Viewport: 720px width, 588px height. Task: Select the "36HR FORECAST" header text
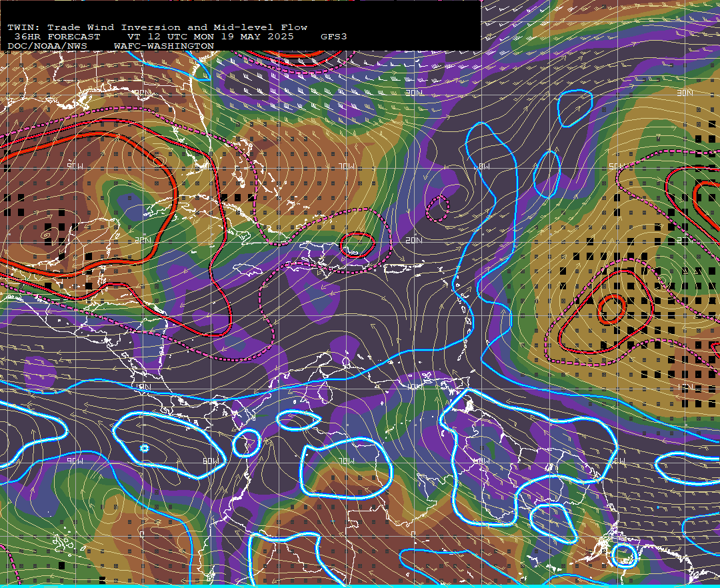[x=57, y=37]
